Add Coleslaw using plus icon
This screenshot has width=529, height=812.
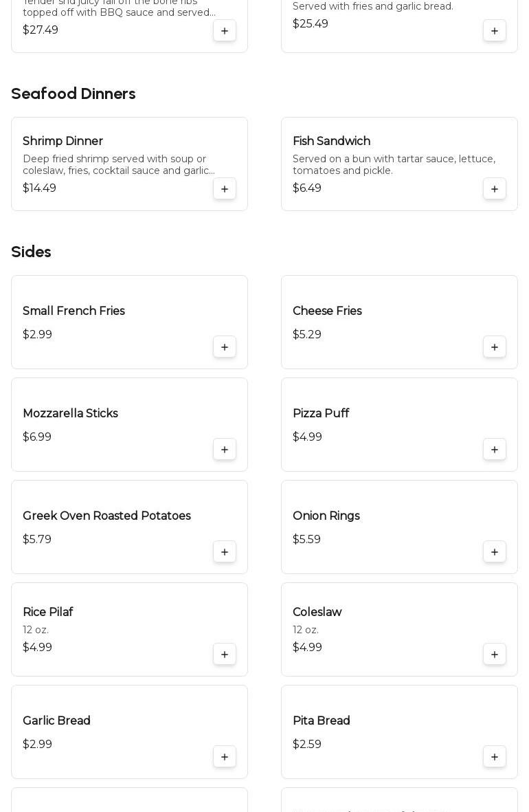click(x=495, y=655)
